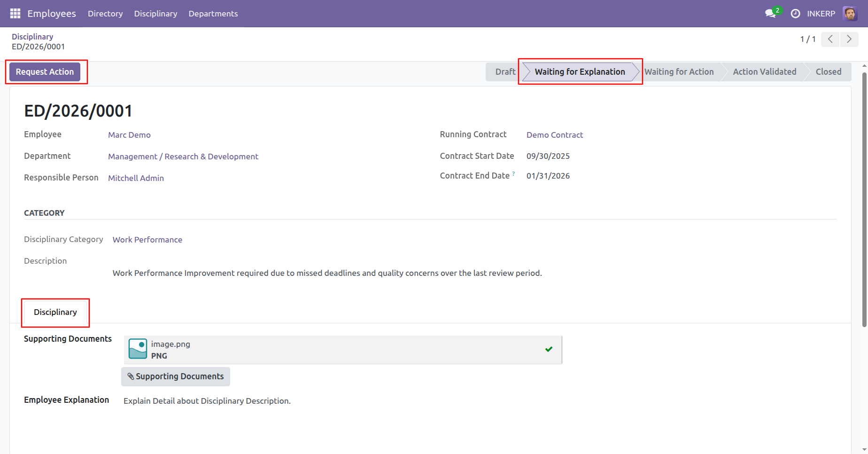Click the Request Action button
The width and height of the screenshot is (868, 454).
point(45,72)
